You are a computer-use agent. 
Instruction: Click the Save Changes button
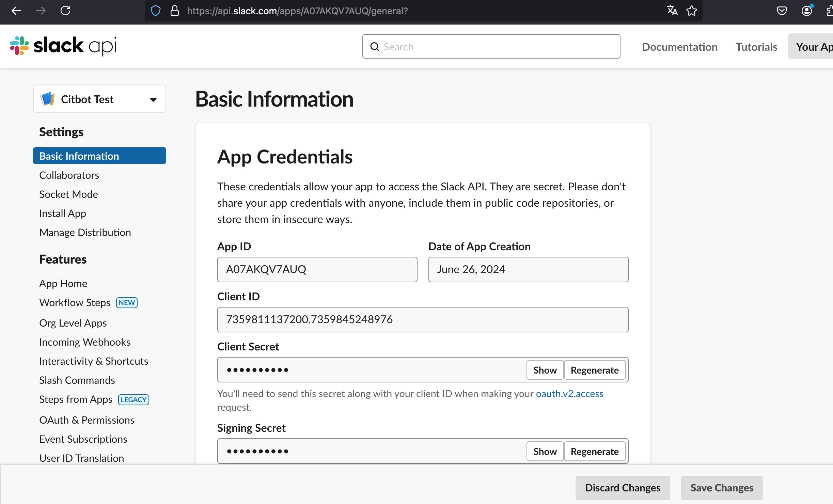point(722,488)
